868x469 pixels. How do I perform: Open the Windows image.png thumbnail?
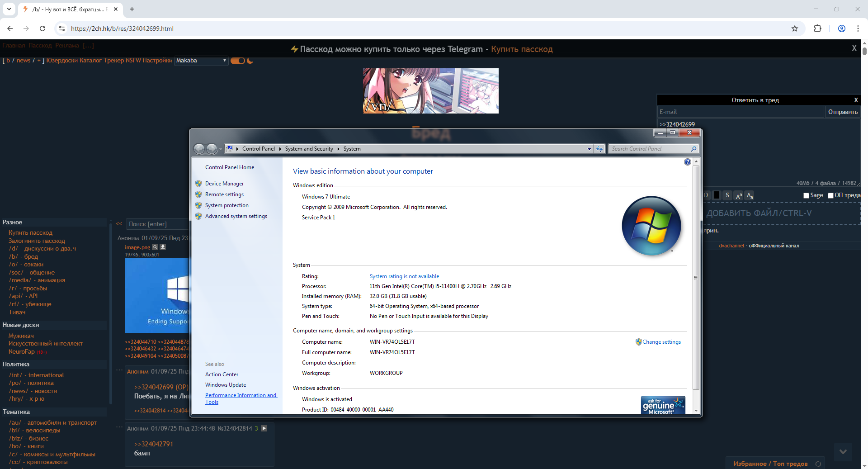pyautogui.click(x=157, y=295)
